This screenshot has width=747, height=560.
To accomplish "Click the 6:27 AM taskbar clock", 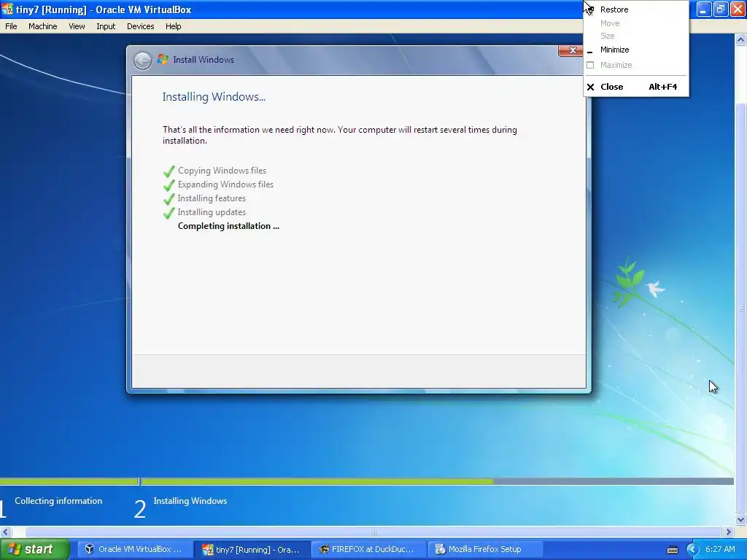I will (x=720, y=550).
